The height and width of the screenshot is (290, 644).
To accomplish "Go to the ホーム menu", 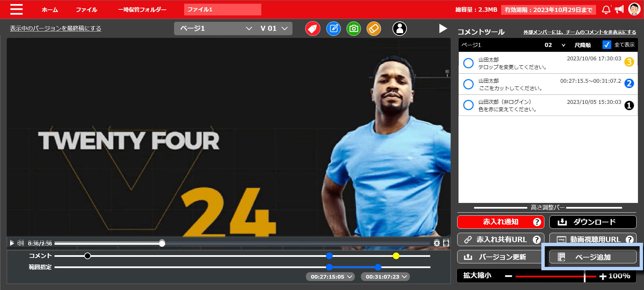I will 50,10.
